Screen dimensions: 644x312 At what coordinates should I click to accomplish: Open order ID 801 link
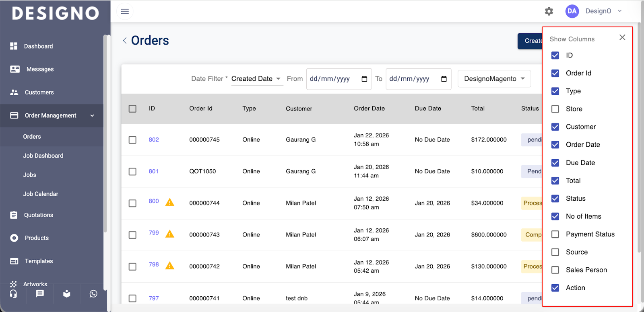(x=154, y=171)
